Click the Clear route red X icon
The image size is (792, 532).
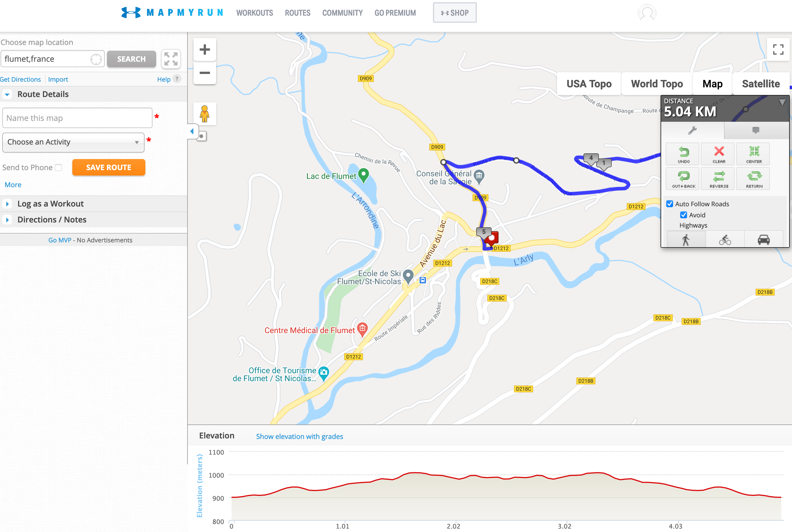[x=718, y=154]
